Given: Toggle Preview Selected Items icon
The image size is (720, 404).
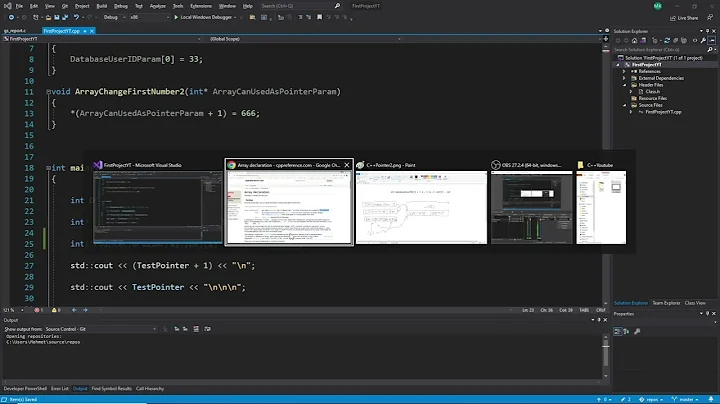Looking at the screenshot, I should [x=712, y=40].
